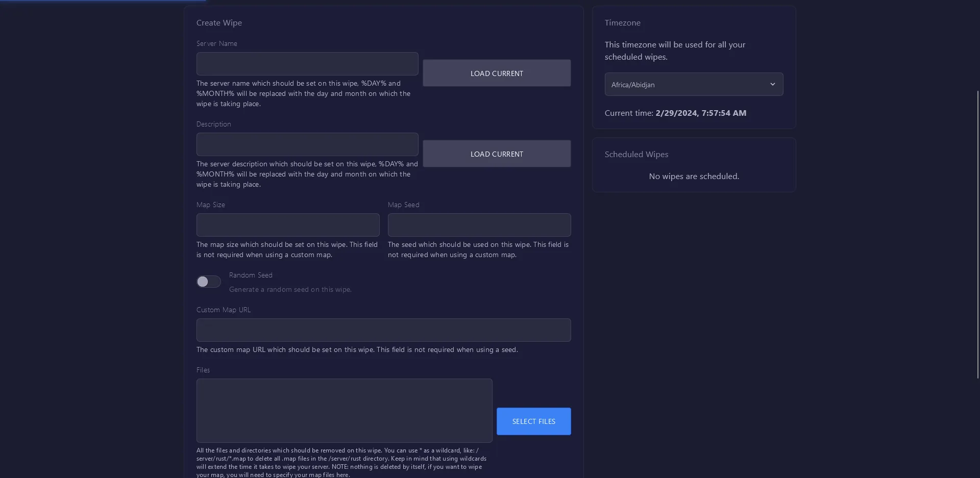Click the 'No wipes are scheduled' message
Image resolution: width=980 pixels, height=478 pixels.
point(694,176)
